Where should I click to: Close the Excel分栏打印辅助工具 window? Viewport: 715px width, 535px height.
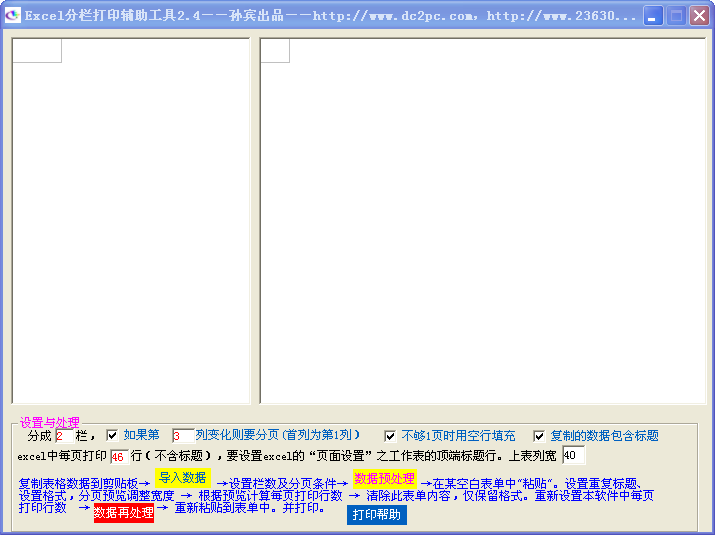[x=699, y=16]
